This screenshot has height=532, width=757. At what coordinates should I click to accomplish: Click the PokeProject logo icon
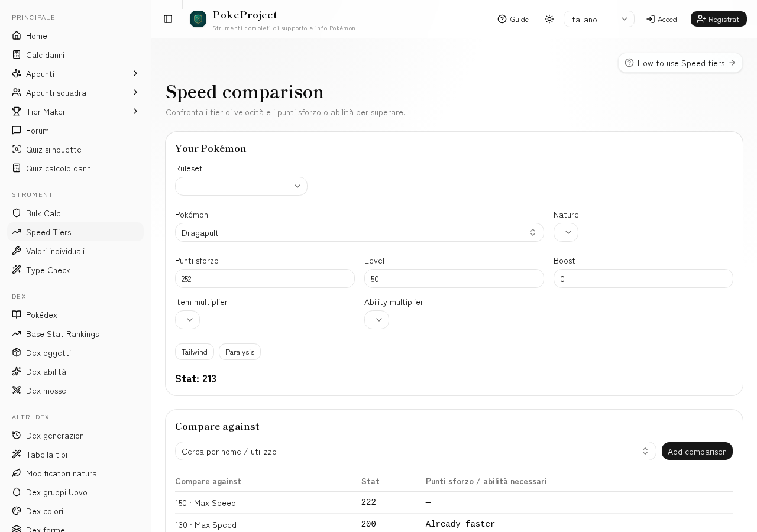(x=198, y=19)
